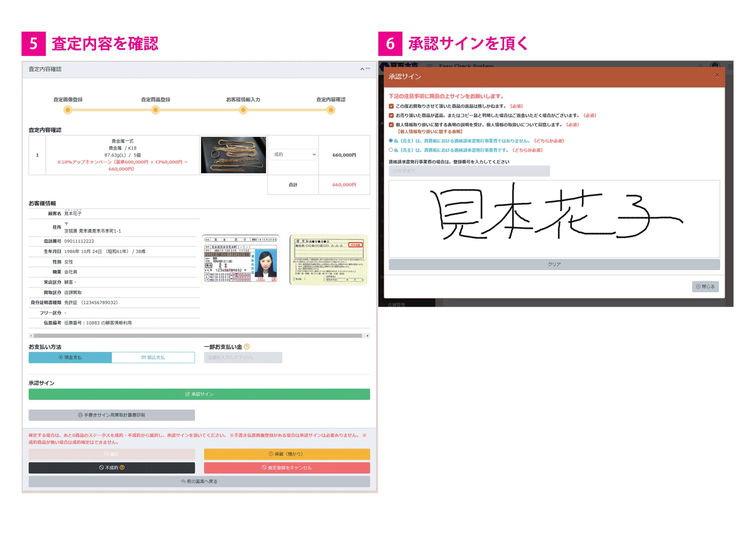Click the driver's license back image
Viewport: 756px width, 534px height.
tap(329, 259)
